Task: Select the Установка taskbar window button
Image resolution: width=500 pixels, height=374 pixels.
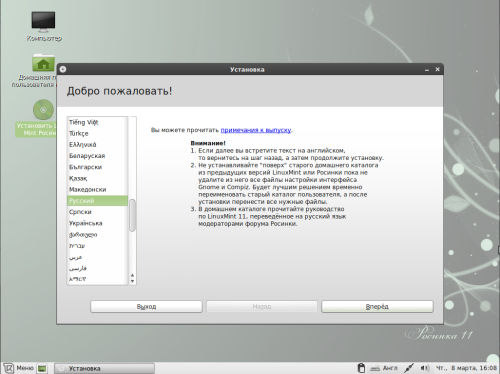Action: point(104,368)
